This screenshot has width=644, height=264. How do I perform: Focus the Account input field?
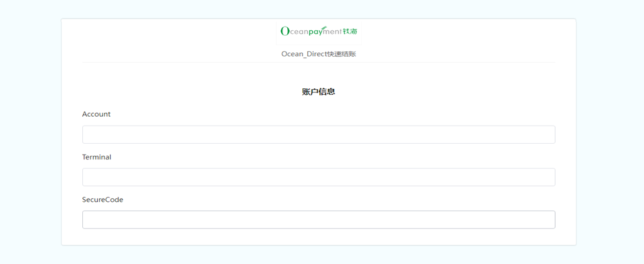click(319, 135)
